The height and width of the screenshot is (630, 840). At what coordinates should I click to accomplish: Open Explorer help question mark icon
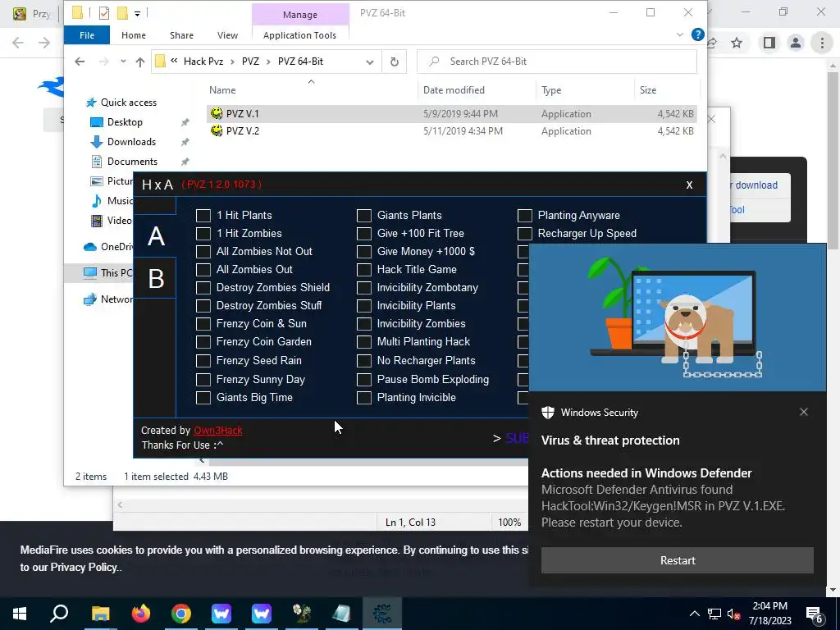(697, 34)
